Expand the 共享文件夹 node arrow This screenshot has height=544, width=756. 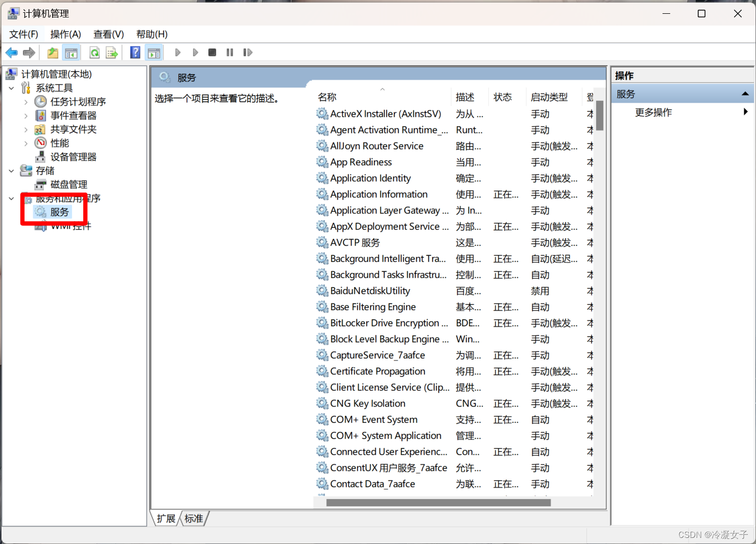click(26, 129)
